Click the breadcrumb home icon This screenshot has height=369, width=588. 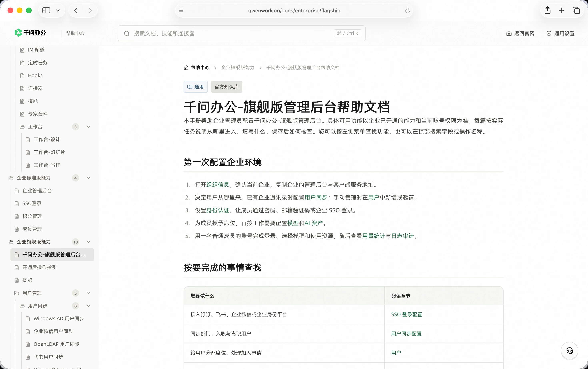pyautogui.click(x=186, y=68)
